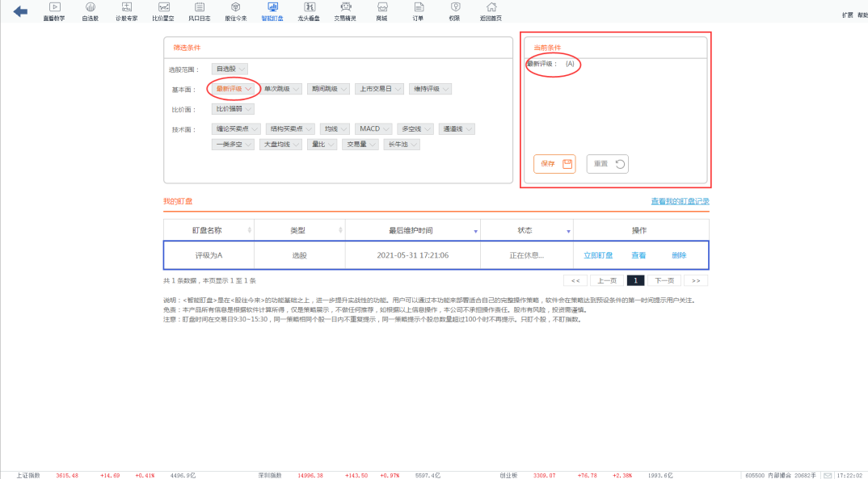Expand the 上市交易日 dropdown
The height and width of the screenshot is (479, 868).
coord(380,89)
